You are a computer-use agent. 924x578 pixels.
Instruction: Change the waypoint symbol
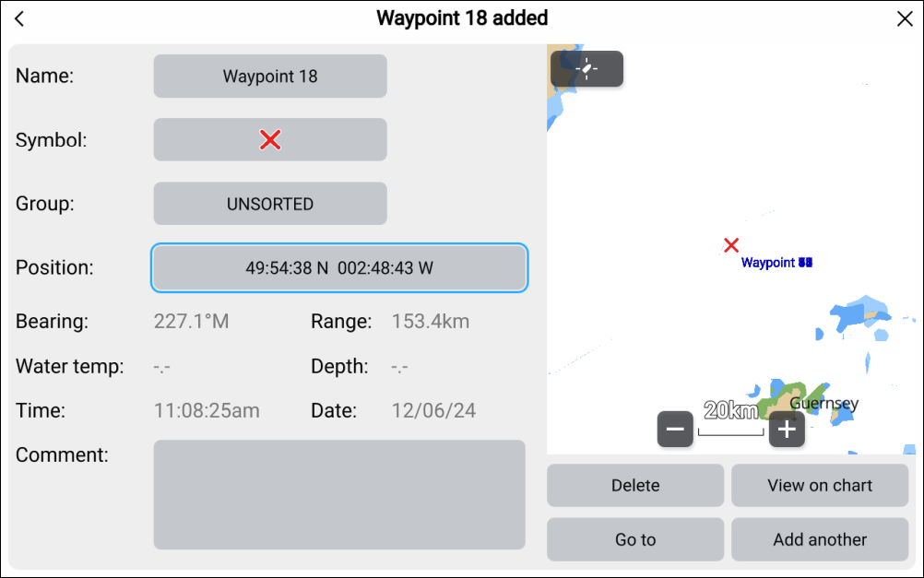[x=270, y=139]
